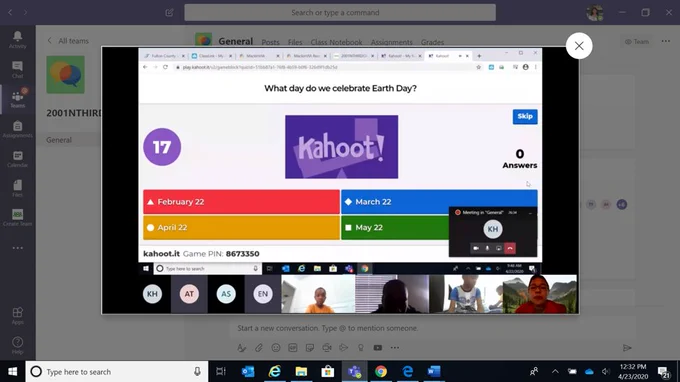Open Teams section in sidebar

coord(17,99)
